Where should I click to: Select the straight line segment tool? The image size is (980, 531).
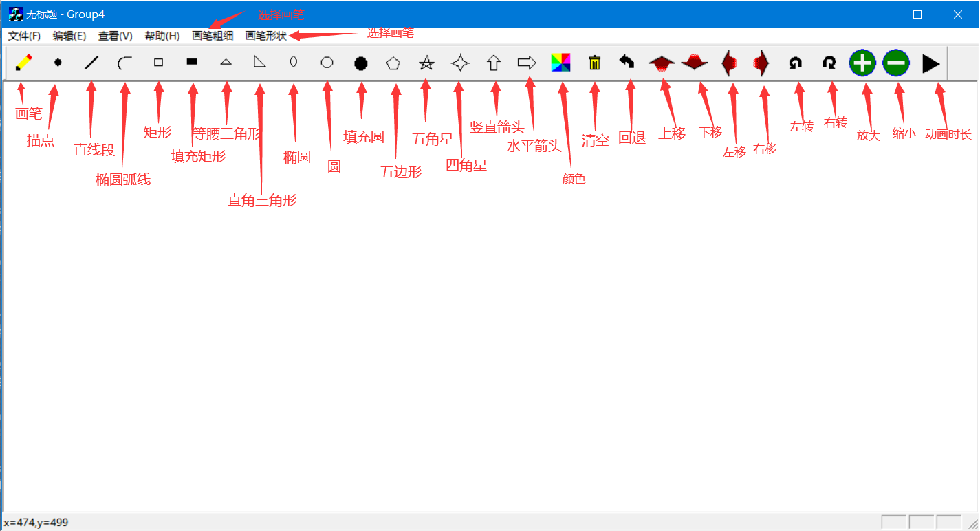tap(91, 63)
